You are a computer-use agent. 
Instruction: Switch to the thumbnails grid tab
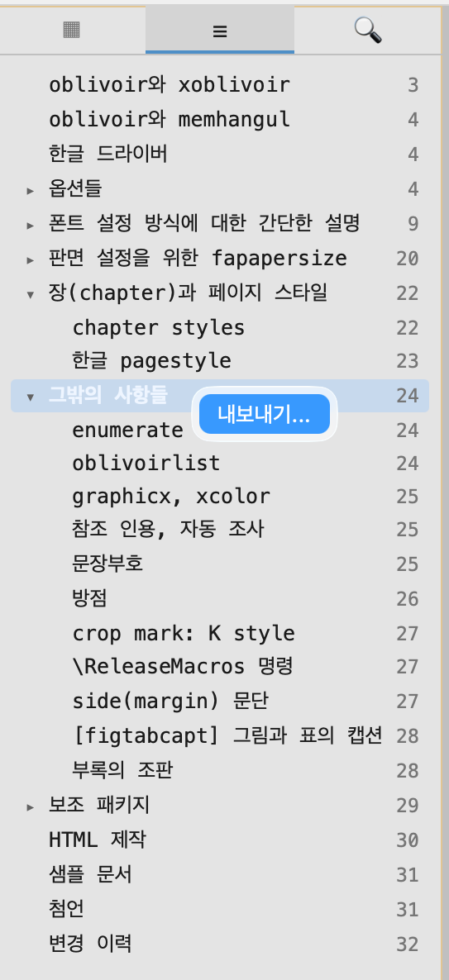point(72,30)
